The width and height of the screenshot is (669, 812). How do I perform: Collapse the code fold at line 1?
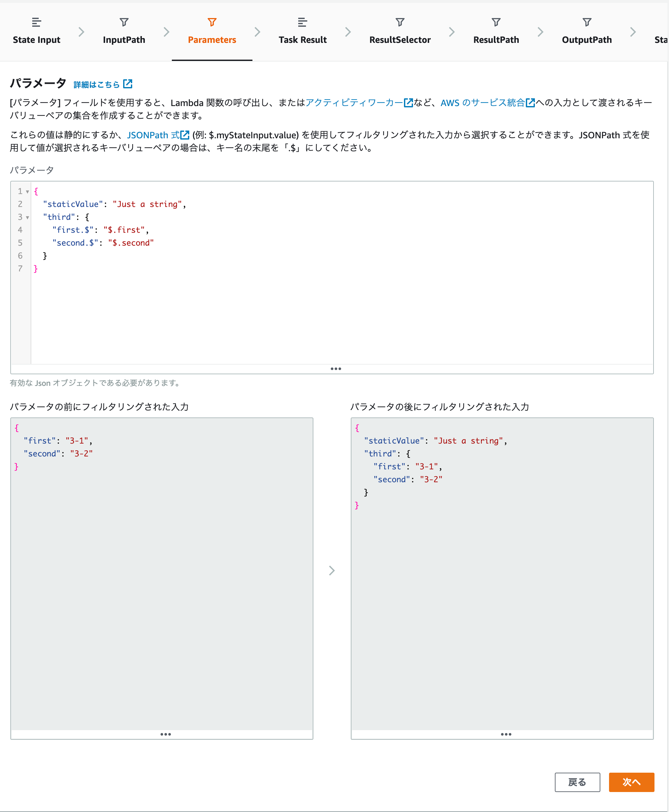coord(27,191)
